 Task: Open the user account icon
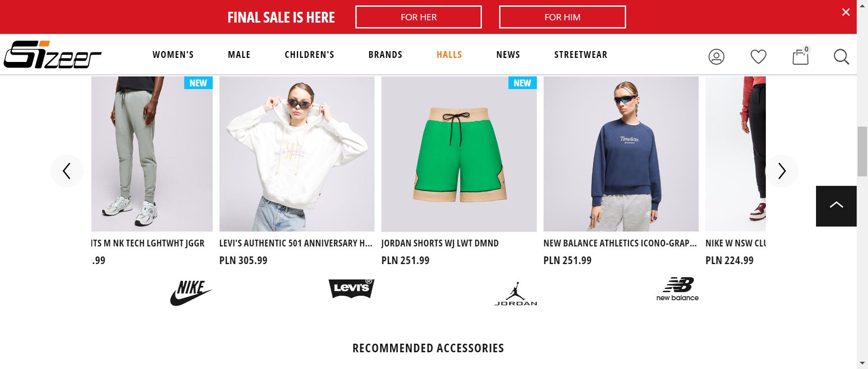716,57
